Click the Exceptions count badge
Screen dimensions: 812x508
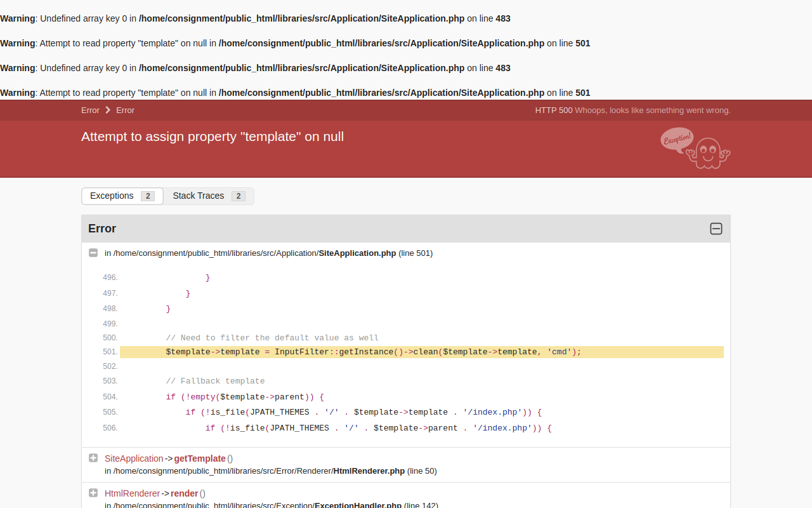148,196
